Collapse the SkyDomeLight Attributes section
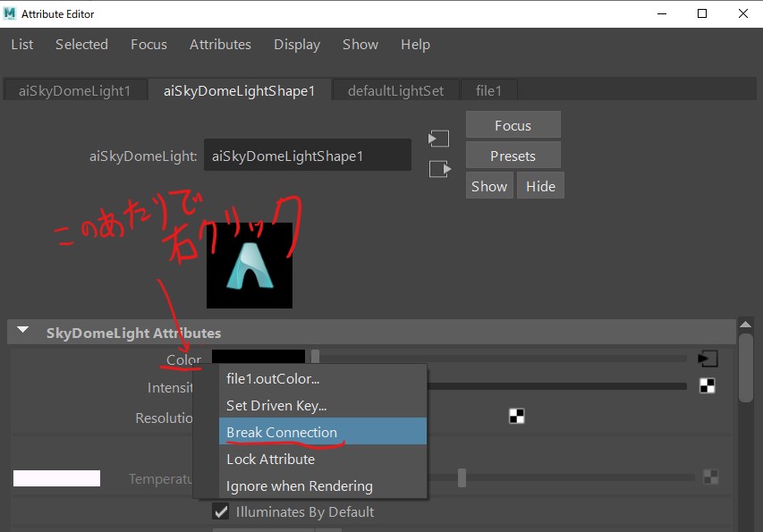The width and height of the screenshot is (763, 532). click(22, 330)
